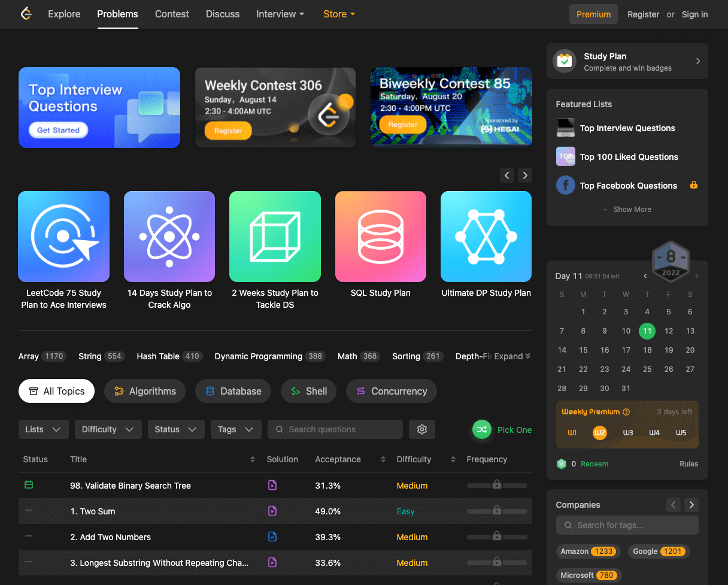Select day 12 in the calendar

click(669, 331)
